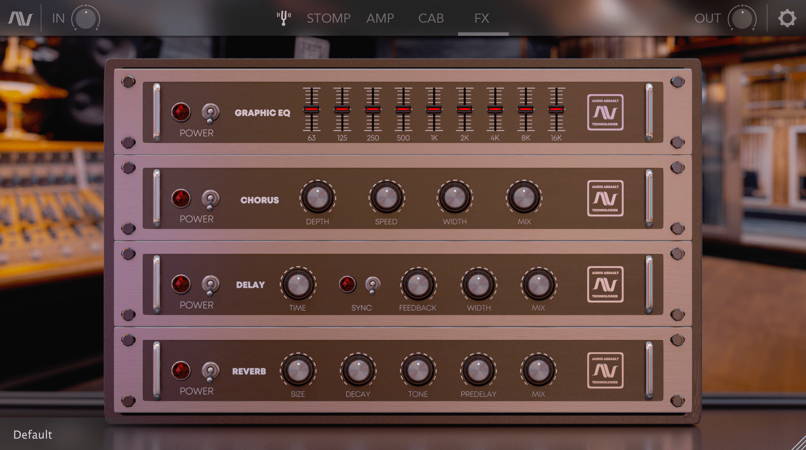Toggle the Chorus power switch
Image resolution: width=806 pixels, height=450 pixels.
click(210, 198)
